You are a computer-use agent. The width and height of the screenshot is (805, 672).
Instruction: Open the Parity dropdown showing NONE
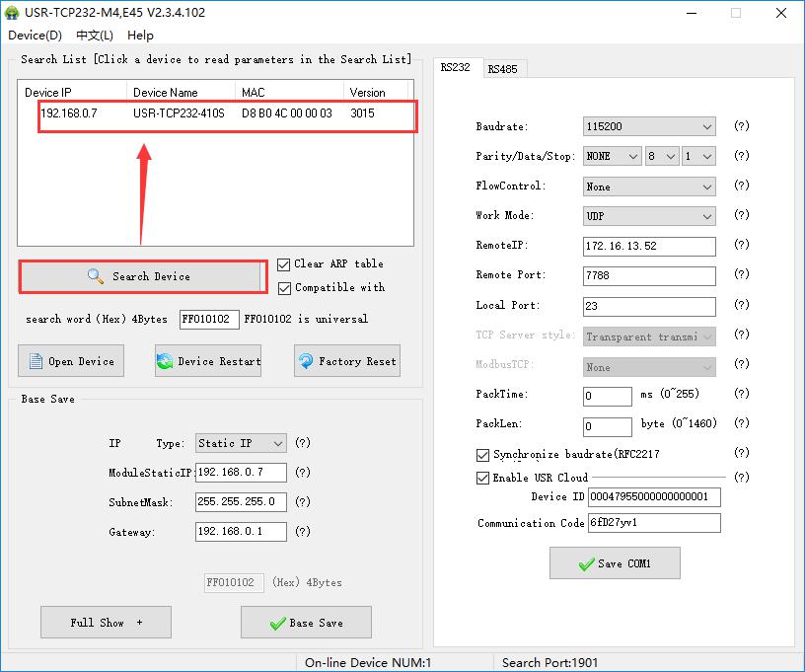point(612,157)
